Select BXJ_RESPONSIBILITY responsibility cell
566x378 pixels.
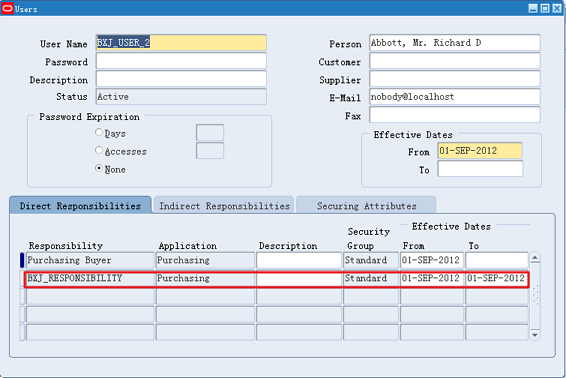90,278
